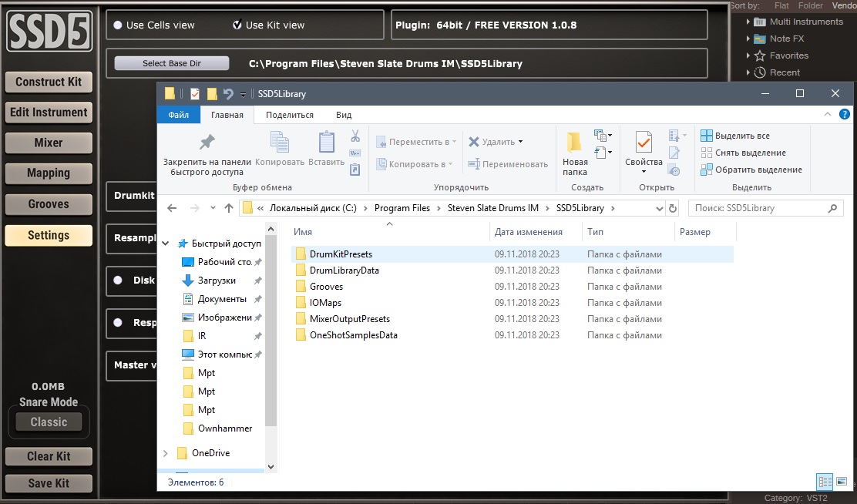Click Переименовать rename button
This screenshot has width=857, height=504.
[508, 164]
